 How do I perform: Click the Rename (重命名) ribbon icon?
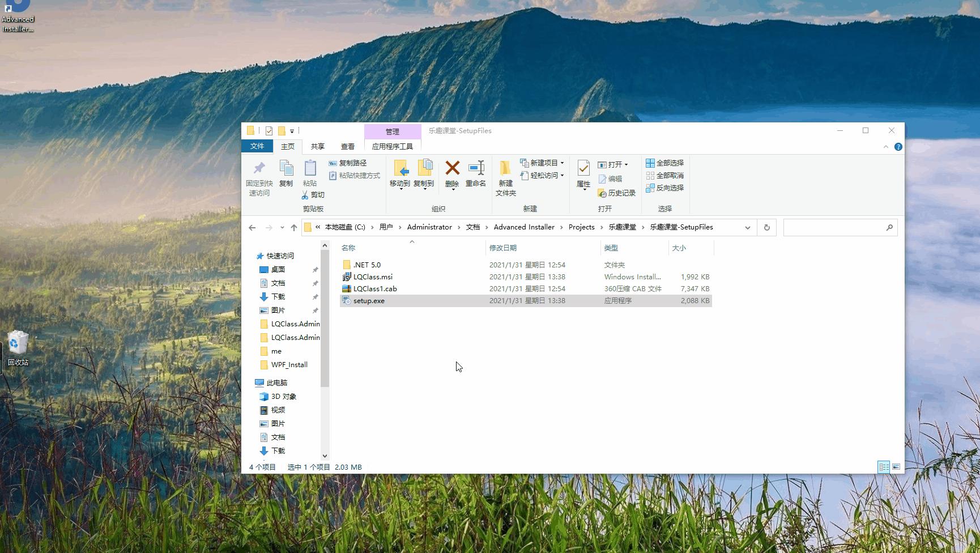click(476, 169)
